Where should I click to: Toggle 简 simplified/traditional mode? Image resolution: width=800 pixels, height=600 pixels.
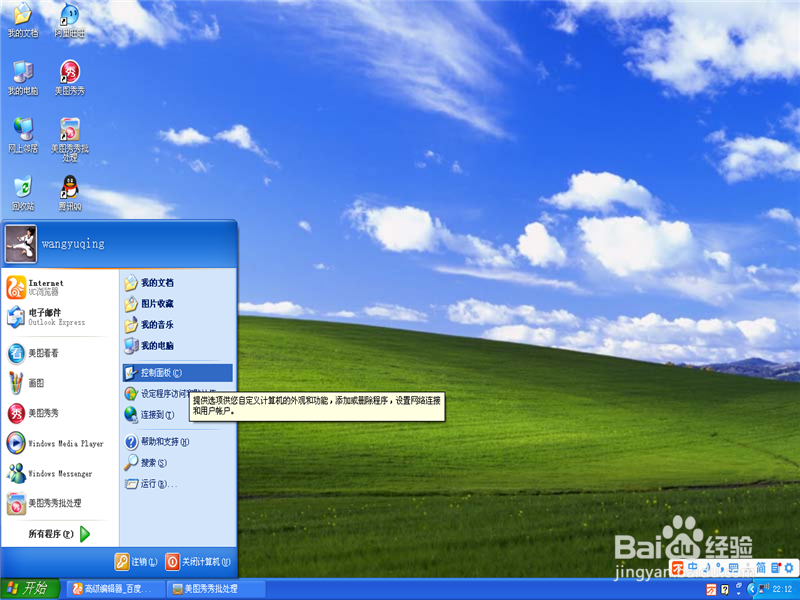761,567
